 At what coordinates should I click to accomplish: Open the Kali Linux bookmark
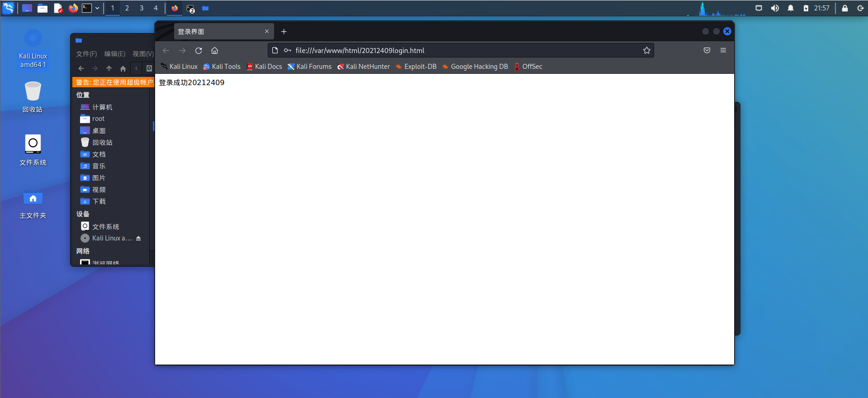(179, 67)
